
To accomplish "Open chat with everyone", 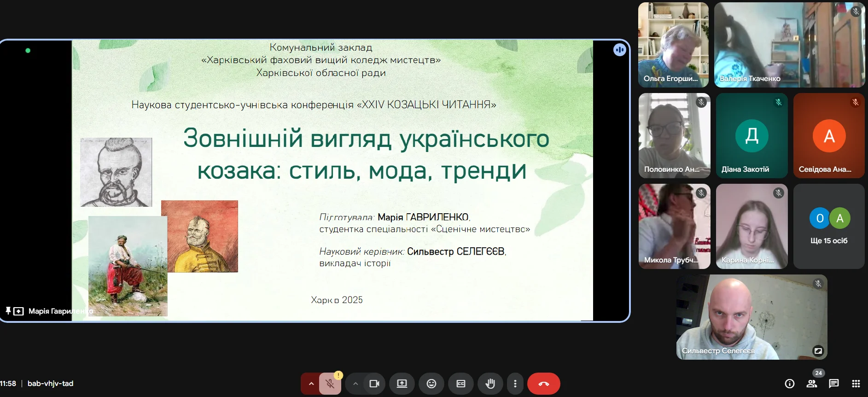I will pos(833,384).
